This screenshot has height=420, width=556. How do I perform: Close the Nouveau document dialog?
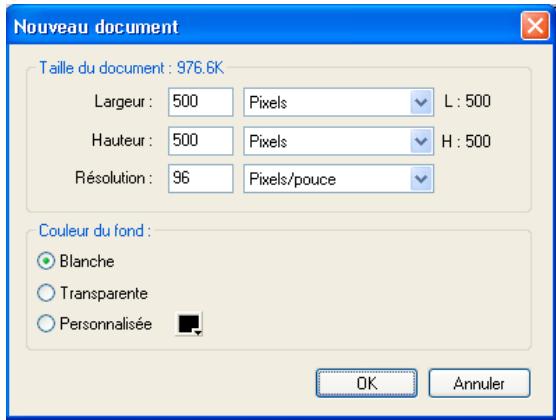pyautogui.click(x=535, y=26)
